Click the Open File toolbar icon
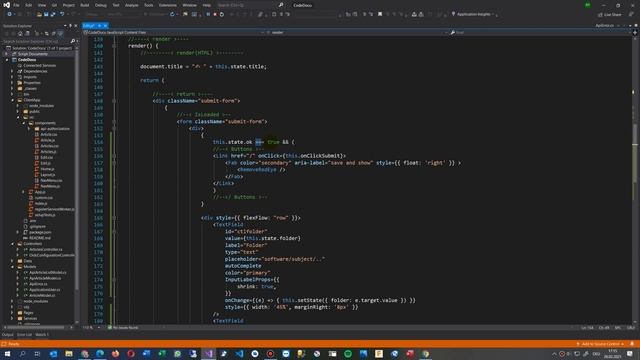This screenshot has width=640, height=360. coord(39,14)
